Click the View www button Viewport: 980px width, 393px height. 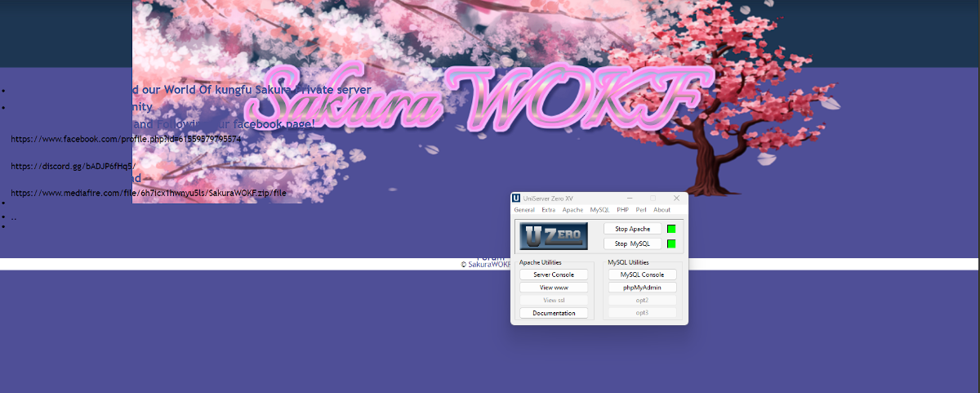coord(554,288)
